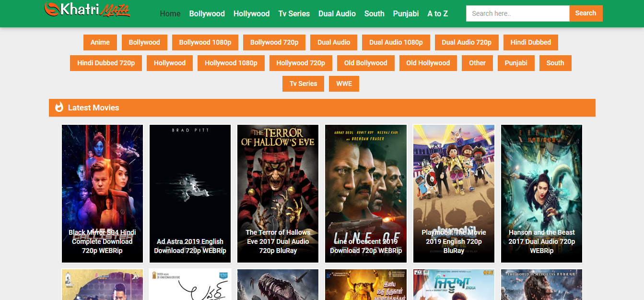Open the Ad Astra 2019 movie poster

click(x=190, y=193)
